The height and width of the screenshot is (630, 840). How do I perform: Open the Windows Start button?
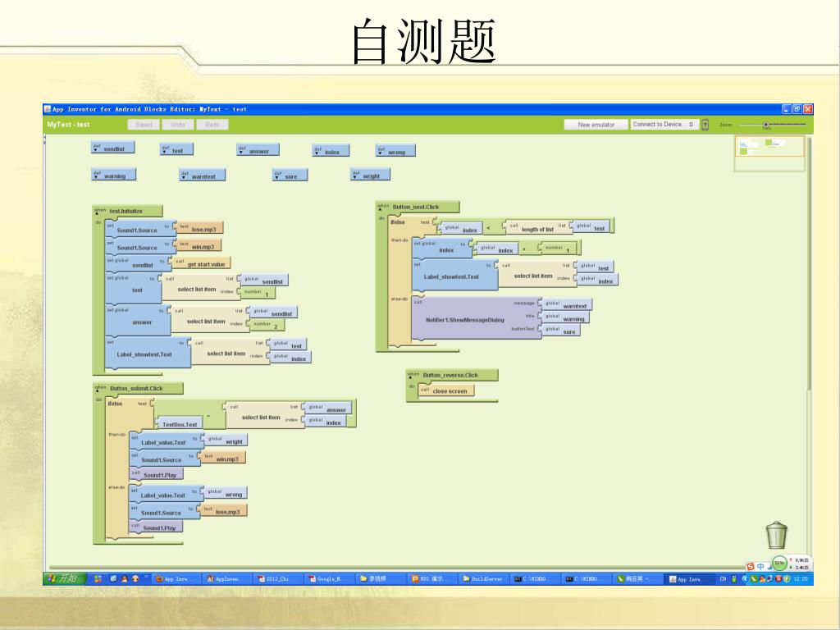[64, 578]
